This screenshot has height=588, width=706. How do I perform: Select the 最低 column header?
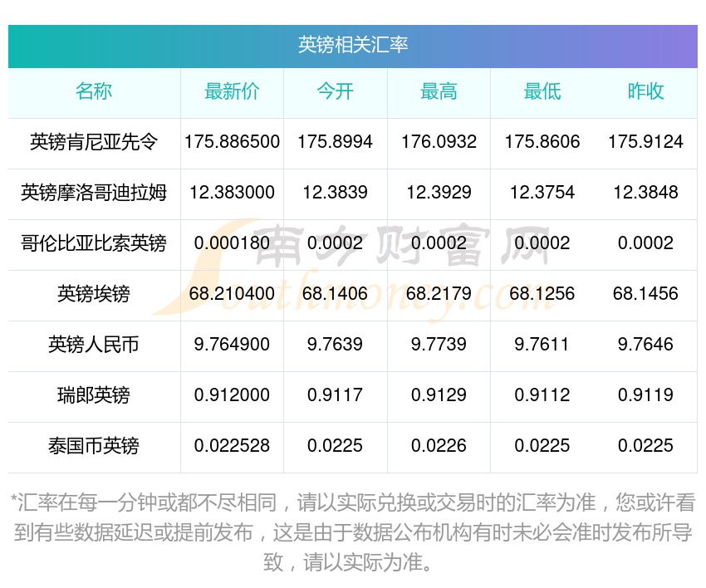(x=542, y=91)
